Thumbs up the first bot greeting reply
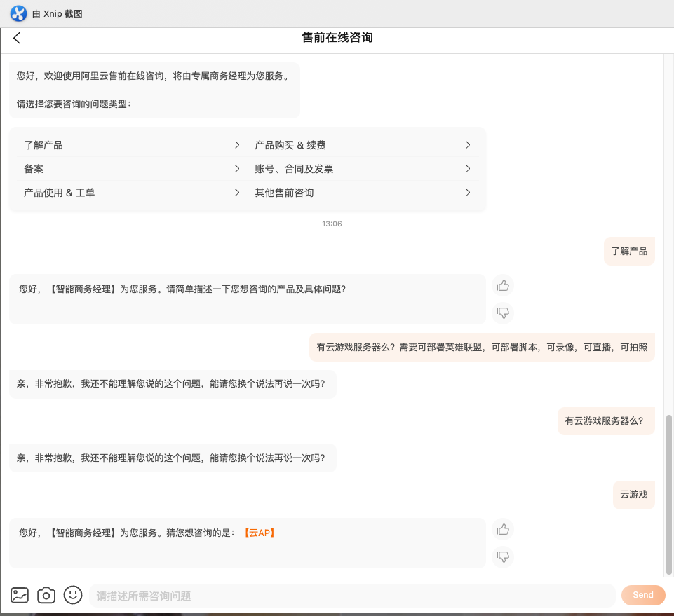Image resolution: width=674 pixels, height=616 pixels. pos(503,285)
